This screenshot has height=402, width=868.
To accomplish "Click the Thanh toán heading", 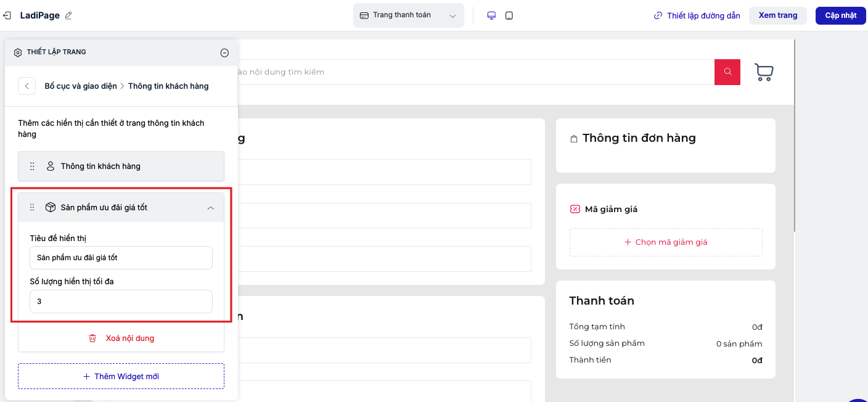I will pos(602,301).
